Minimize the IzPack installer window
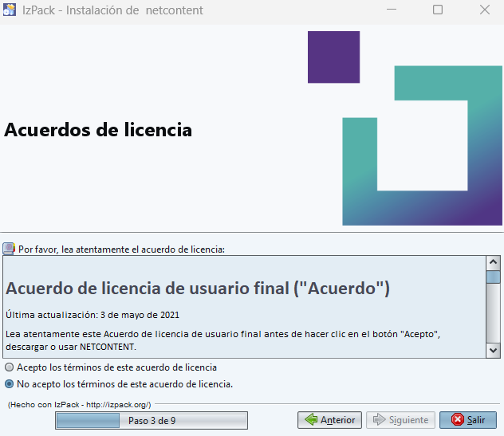Screen dimensions: 504x436 point(391,10)
